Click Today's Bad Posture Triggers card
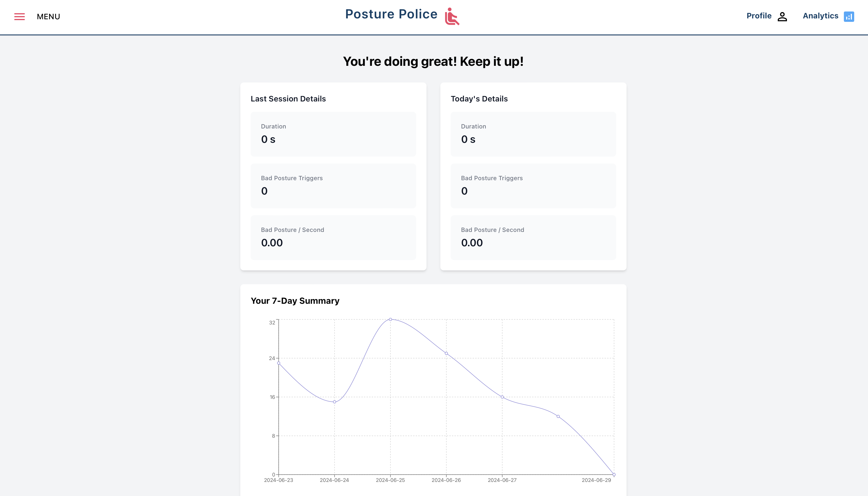This screenshot has height=496, width=868. pyautogui.click(x=533, y=186)
